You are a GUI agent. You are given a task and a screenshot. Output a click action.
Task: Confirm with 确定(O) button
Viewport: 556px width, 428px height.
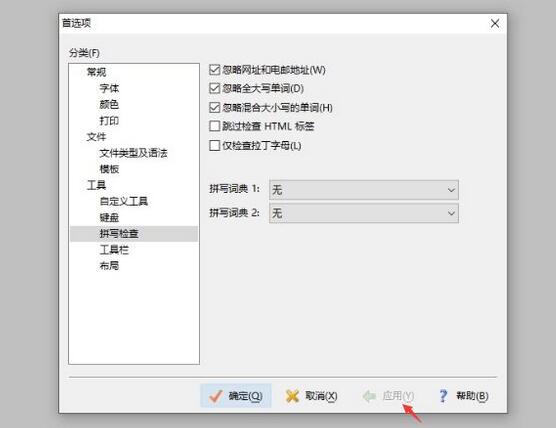236,396
